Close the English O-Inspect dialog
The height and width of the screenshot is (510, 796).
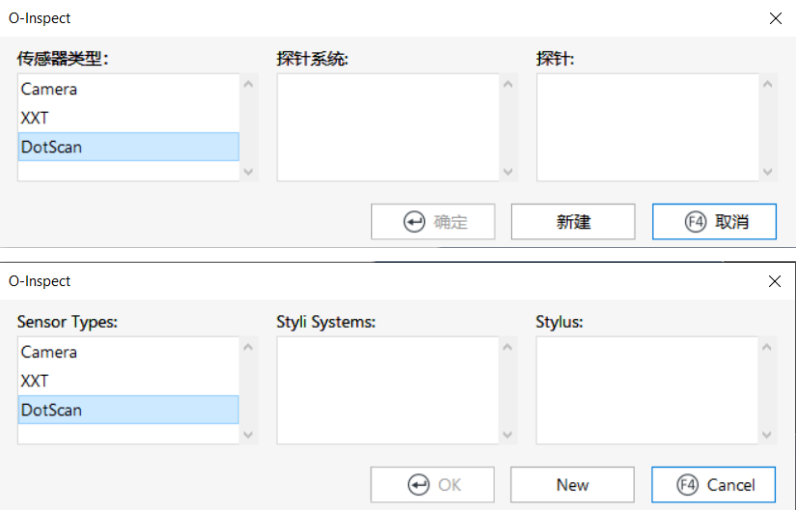click(x=775, y=281)
